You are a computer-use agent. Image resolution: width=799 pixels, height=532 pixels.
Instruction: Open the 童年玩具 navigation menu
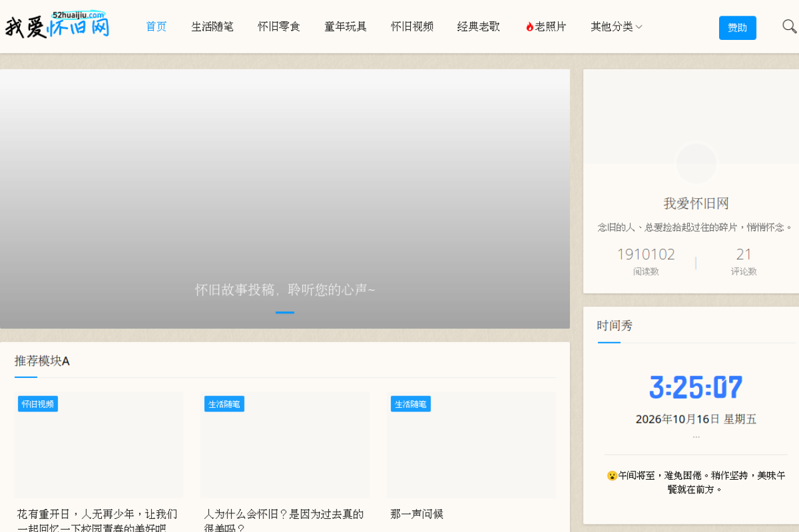345,27
